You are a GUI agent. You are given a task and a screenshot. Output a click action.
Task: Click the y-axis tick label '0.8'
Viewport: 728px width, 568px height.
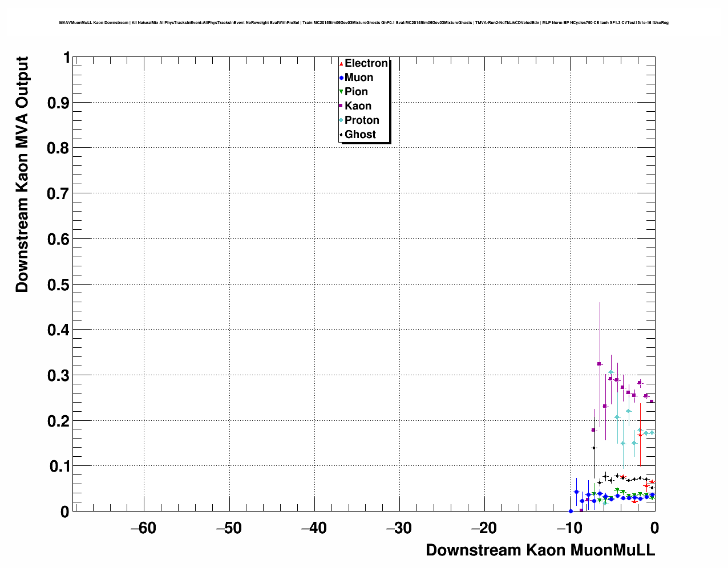pyautogui.click(x=59, y=148)
